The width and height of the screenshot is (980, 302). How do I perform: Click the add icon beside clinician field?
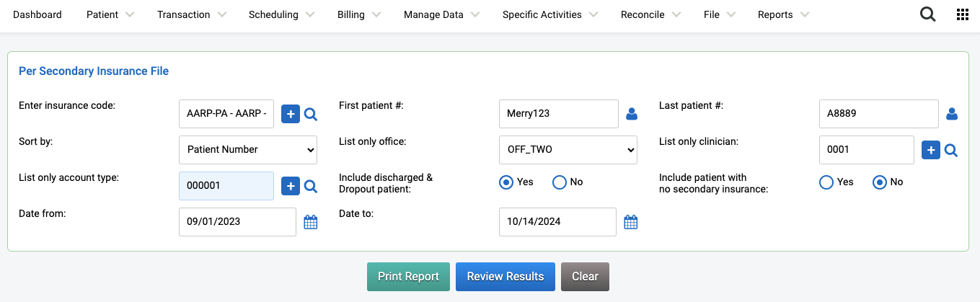point(931,150)
